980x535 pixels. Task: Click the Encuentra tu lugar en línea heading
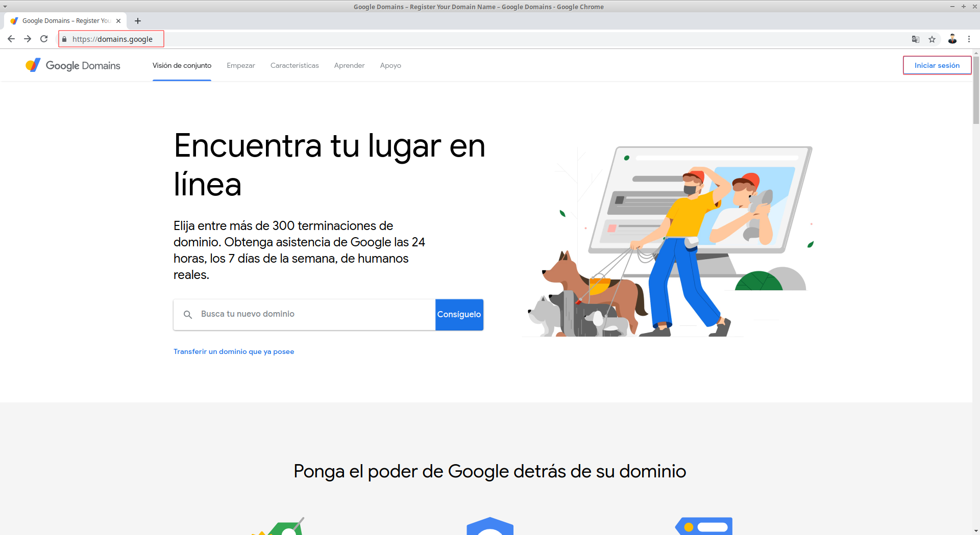[329, 164]
